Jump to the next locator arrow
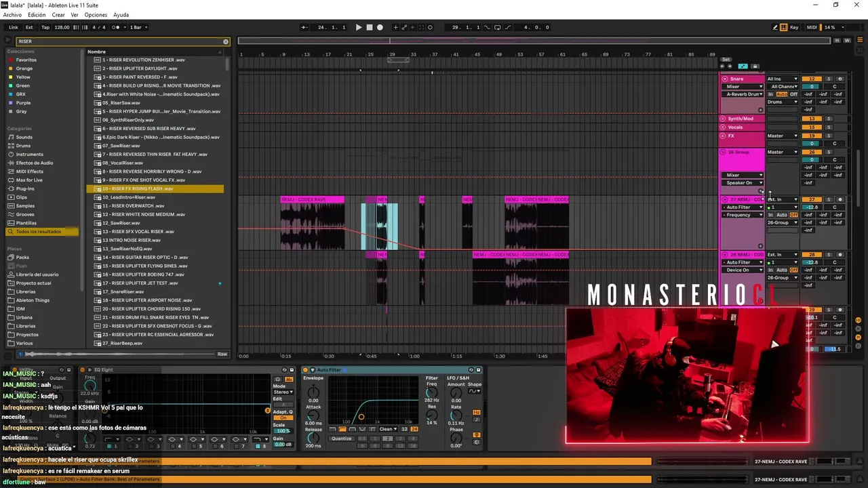The width and height of the screenshot is (868, 488). tap(730, 66)
